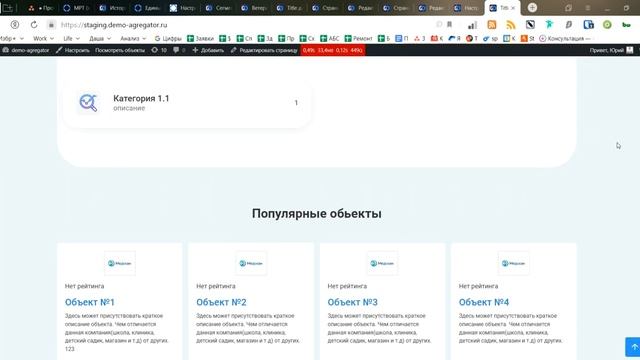Image resolution: width=640 pixels, height=360 pixels.
Task: Click the Категория 1.1 magnifier icon
Action: (88, 102)
